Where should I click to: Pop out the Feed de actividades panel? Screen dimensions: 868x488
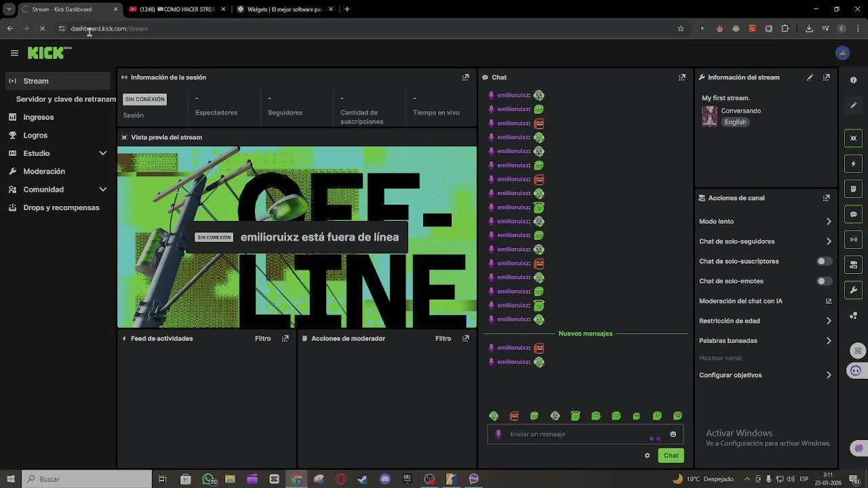(x=285, y=338)
